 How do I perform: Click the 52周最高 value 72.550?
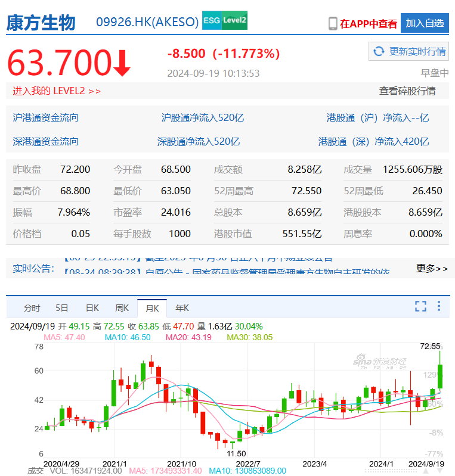pyautogui.click(x=307, y=191)
